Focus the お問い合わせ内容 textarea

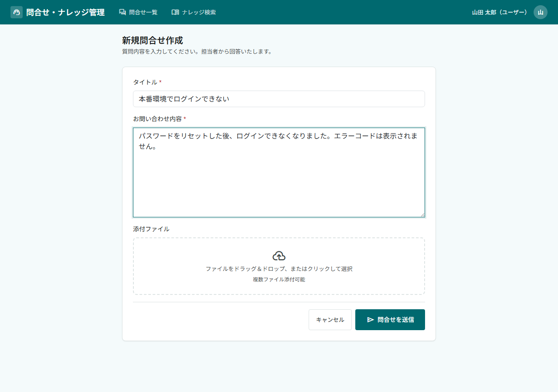click(279, 172)
